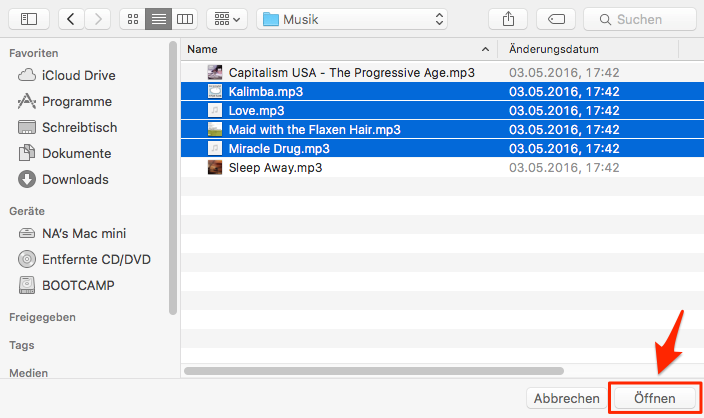Click the remote CD/DVD disc icon
Image resolution: width=704 pixels, height=418 pixels.
point(27,260)
